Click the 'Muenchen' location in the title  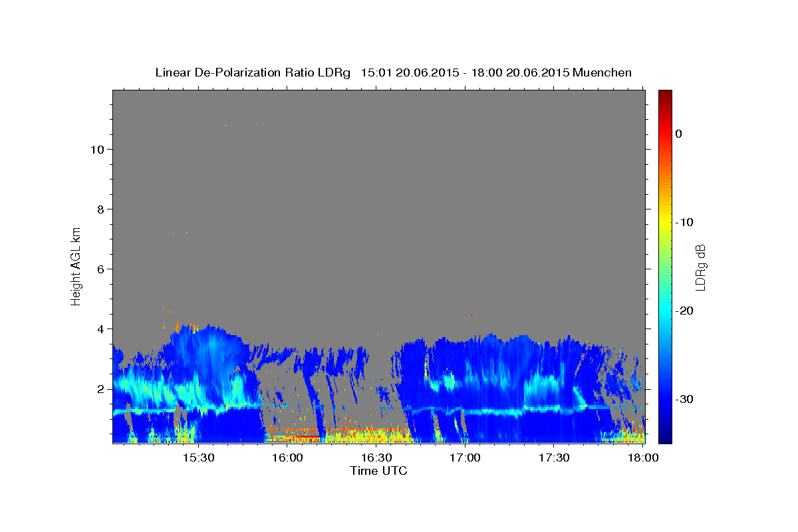coord(603,72)
